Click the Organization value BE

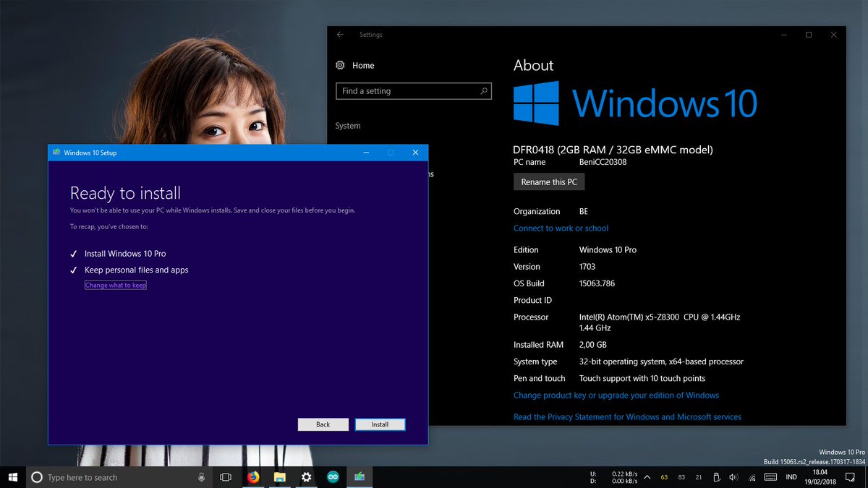[584, 212]
